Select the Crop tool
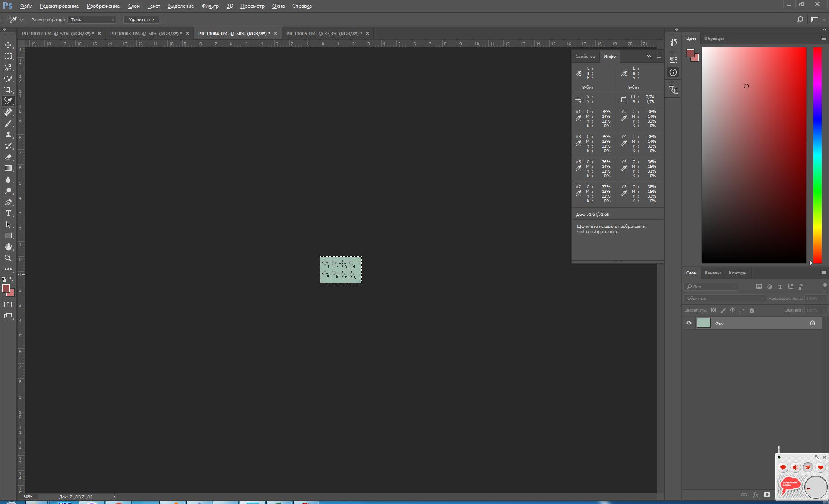This screenshot has width=829, height=504. point(8,90)
